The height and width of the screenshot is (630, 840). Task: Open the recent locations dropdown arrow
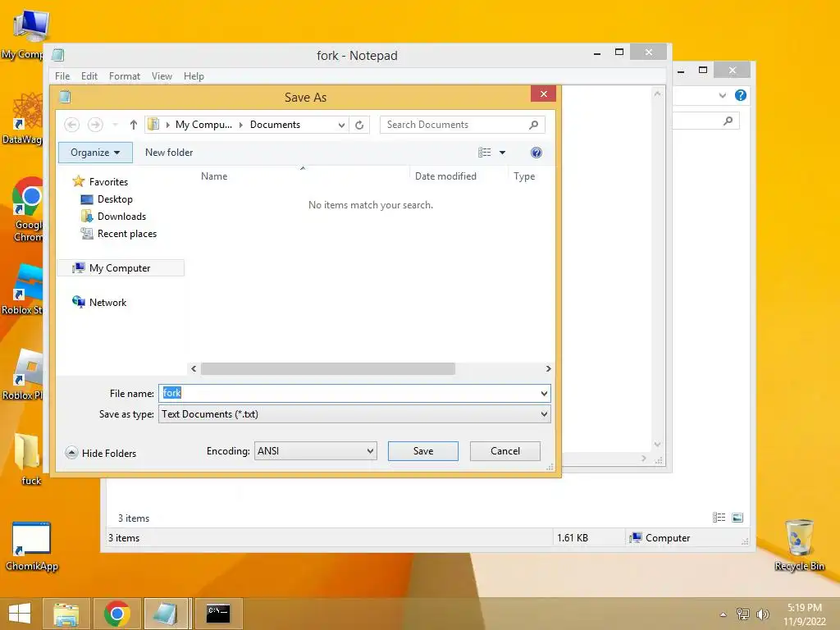pyautogui.click(x=115, y=125)
